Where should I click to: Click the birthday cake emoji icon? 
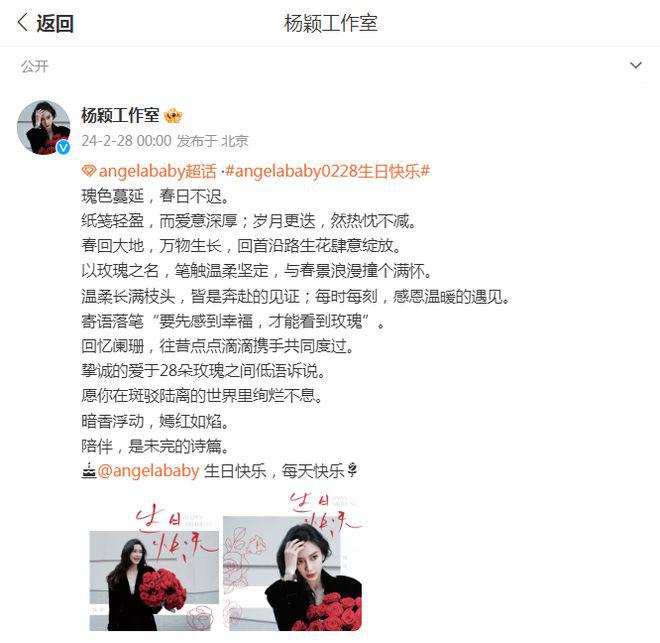point(88,470)
